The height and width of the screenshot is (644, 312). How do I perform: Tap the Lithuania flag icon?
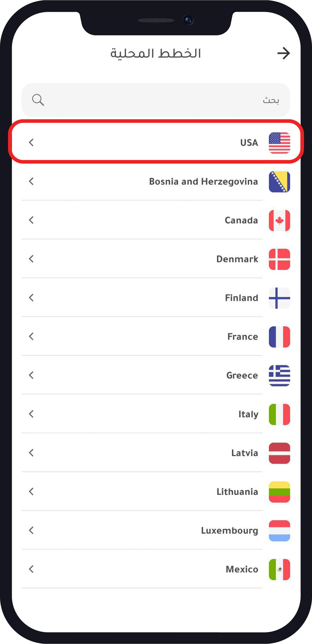(279, 492)
